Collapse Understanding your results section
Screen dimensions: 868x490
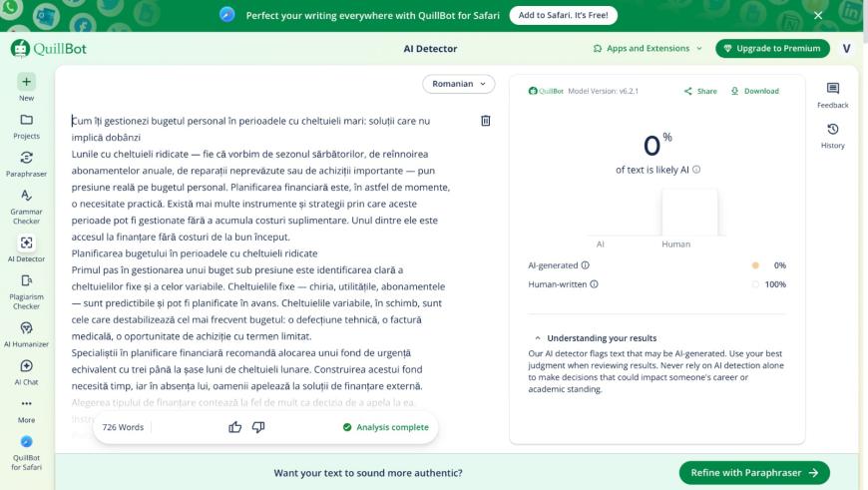click(538, 338)
